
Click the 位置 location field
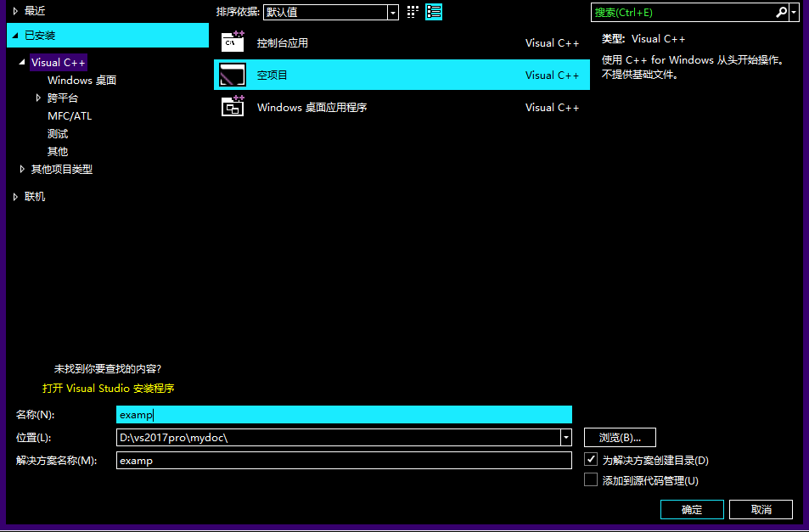pyautogui.click(x=339, y=438)
